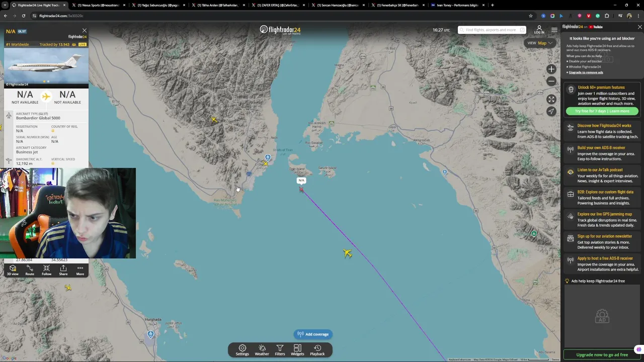Open the Weather layer menu
644x362 pixels.
pyautogui.click(x=262, y=350)
